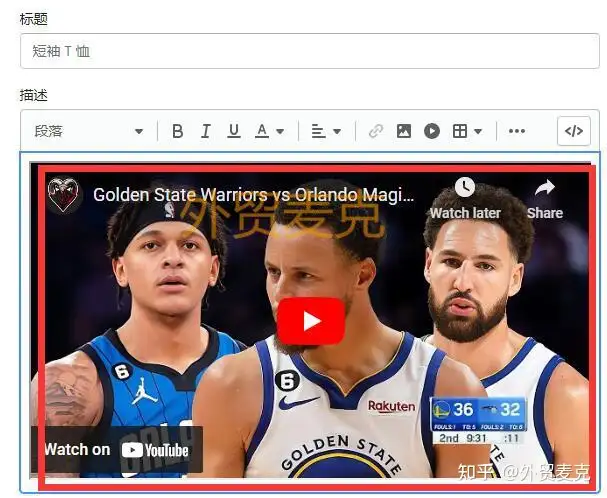Click the insert image icon

(404, 131)
